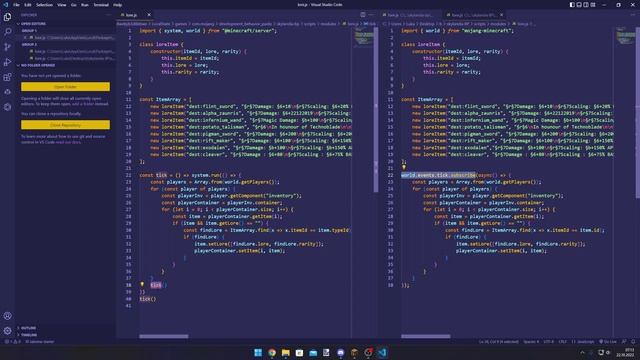Click the yellow lightbulb on line 38
Screen dimensions: 640x360
[142, 284]
